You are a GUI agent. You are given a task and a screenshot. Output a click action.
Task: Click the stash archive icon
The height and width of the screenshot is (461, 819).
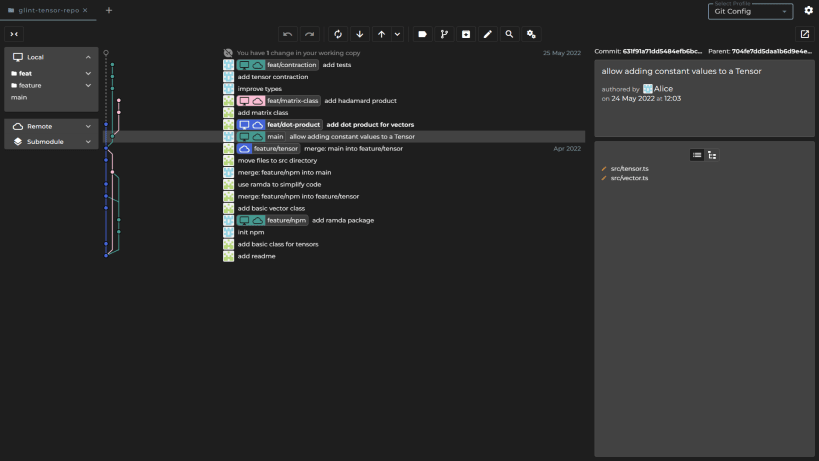[466, 34]
